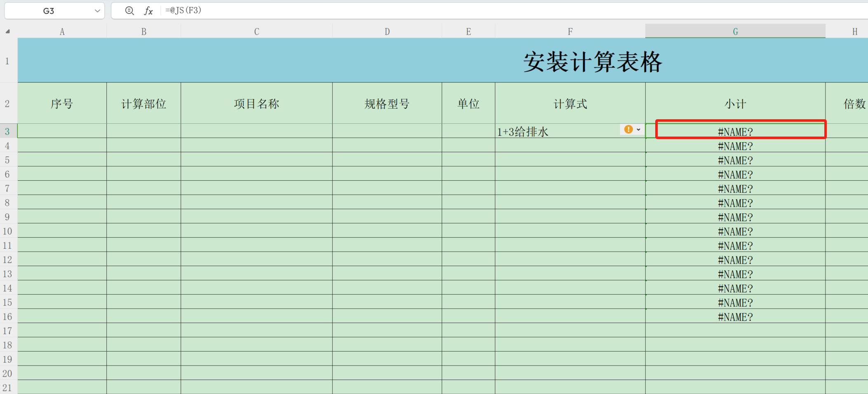Click the select-all corner triangle
The image size is (868, 394).
tap(7, 31)
